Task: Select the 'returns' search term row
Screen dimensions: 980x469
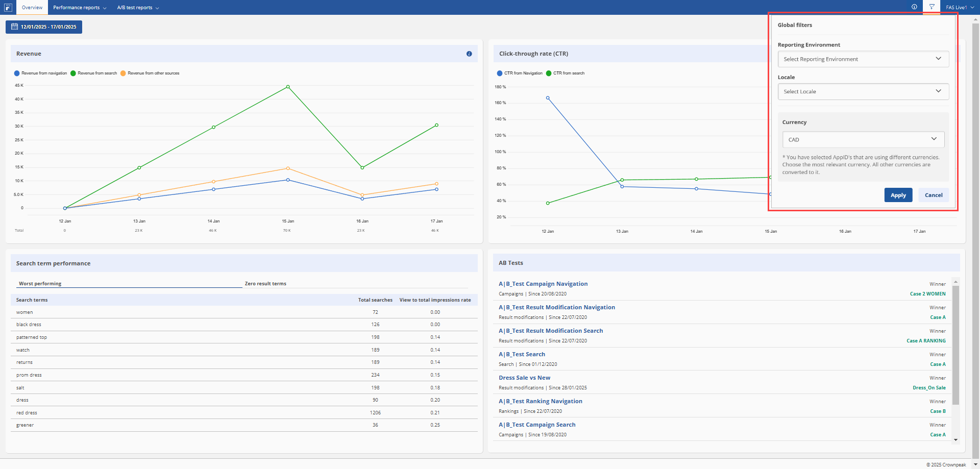Action: [x=244, y=362]
